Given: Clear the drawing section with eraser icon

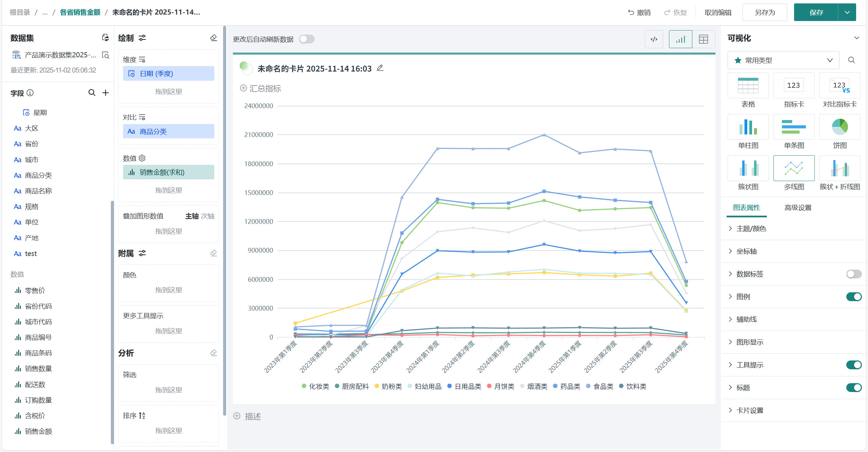Looking at the screenshot, I should (214, 38).
